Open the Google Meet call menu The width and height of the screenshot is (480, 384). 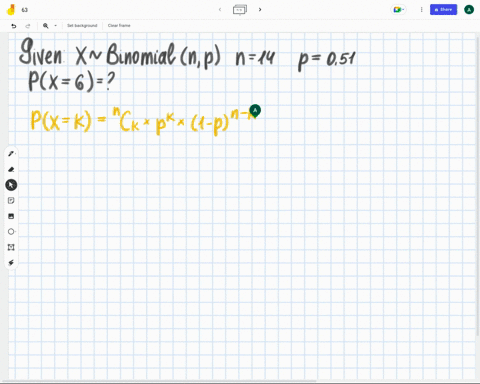pos(398,10)
